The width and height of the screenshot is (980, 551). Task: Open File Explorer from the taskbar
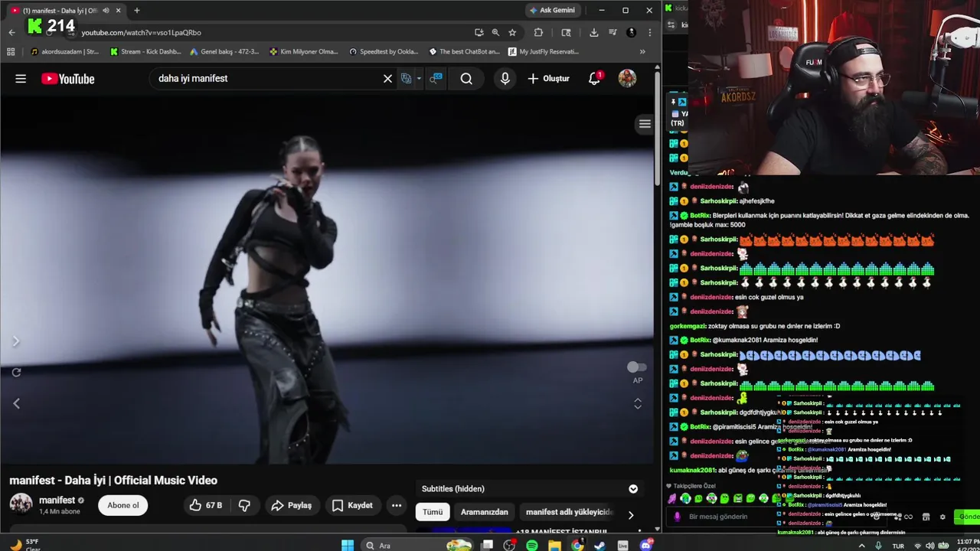[x=555, y=546]
